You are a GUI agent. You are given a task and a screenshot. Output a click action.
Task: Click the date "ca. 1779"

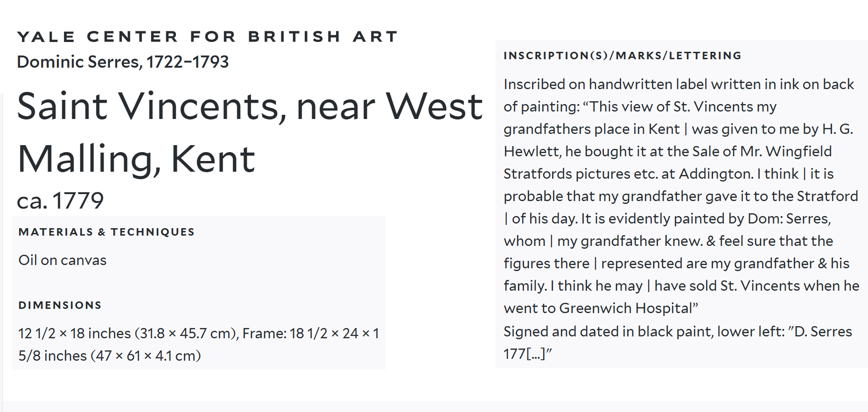[60, 201]
